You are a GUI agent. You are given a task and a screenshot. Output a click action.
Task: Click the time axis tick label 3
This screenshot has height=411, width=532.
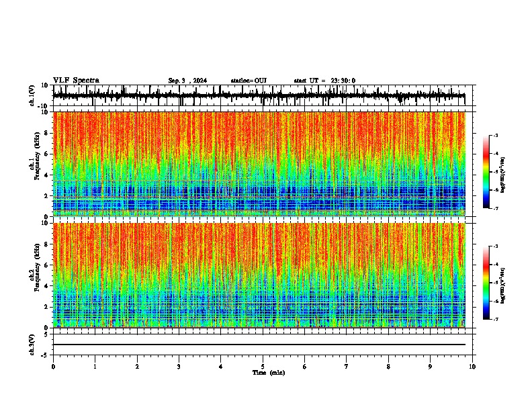point(179,367)
